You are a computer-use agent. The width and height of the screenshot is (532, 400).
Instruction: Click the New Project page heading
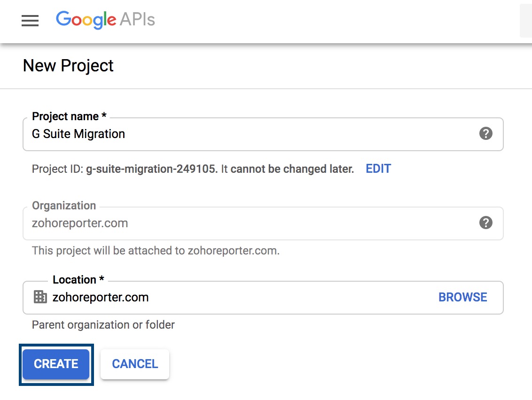[68, 66]
